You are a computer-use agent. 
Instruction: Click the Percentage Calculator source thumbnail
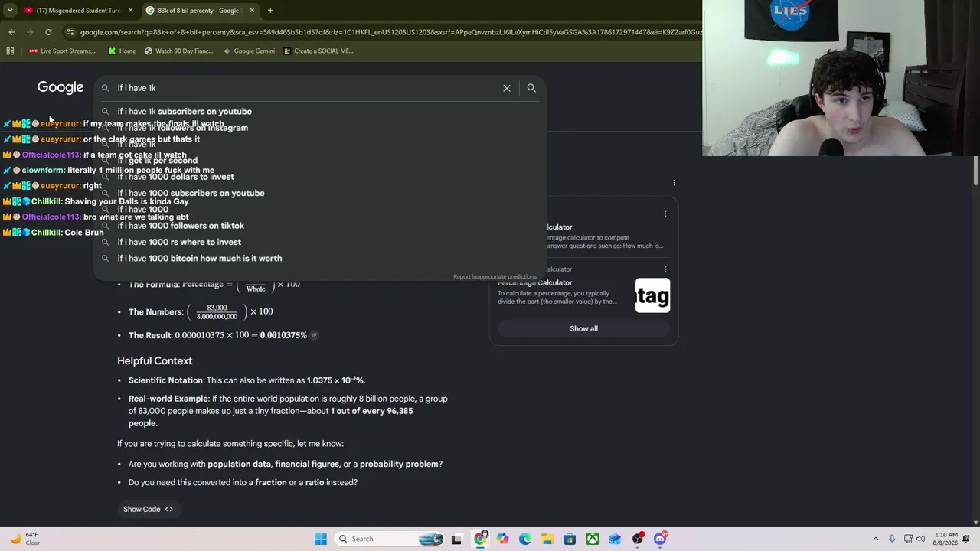point(652,295)
